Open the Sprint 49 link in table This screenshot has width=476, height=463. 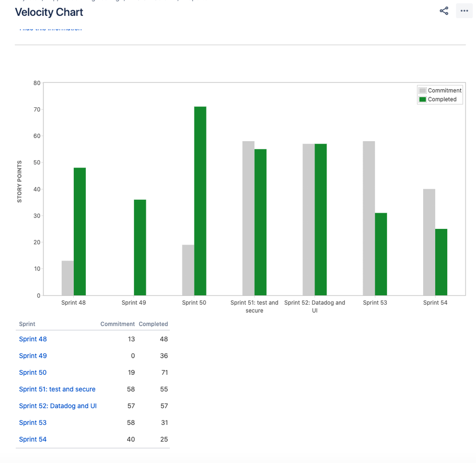coord(33,356)
